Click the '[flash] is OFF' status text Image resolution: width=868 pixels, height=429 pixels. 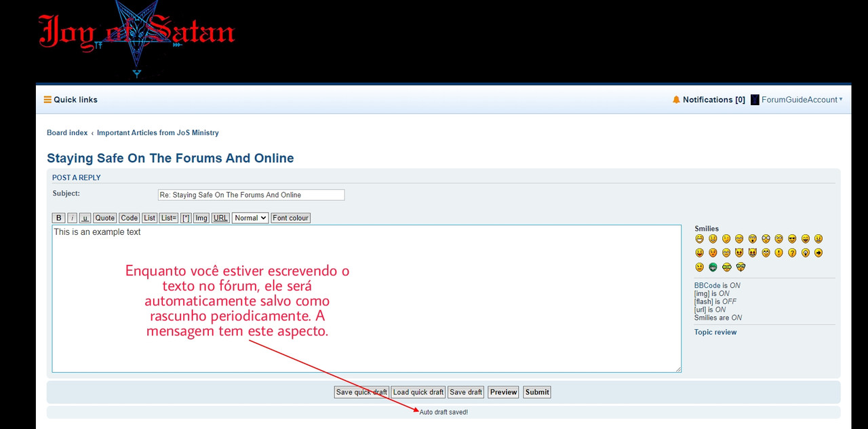coord(715,301)
